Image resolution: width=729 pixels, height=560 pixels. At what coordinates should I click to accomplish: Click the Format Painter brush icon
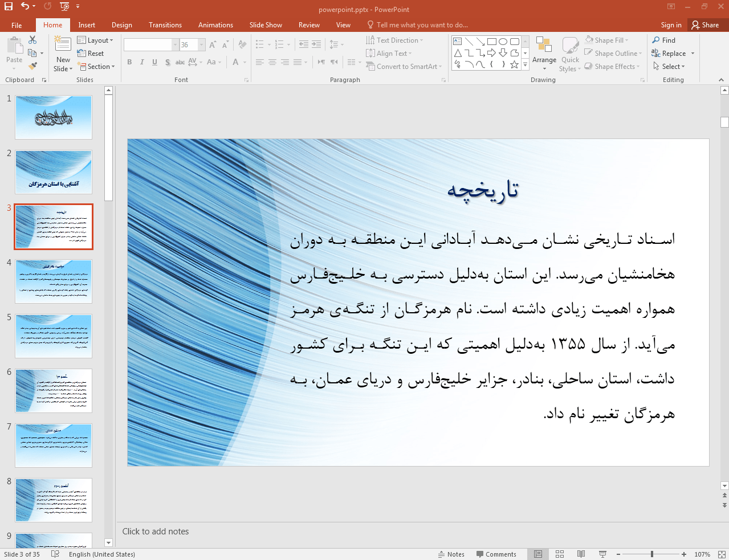click(x=32, y=66)
